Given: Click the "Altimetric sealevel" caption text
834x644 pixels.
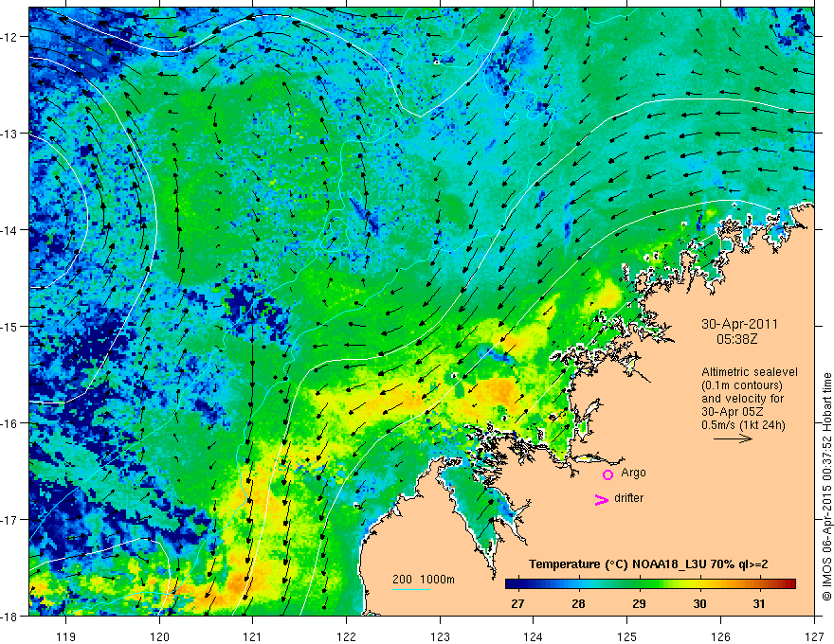Looking at the screenshot, I should click(749, 372).
